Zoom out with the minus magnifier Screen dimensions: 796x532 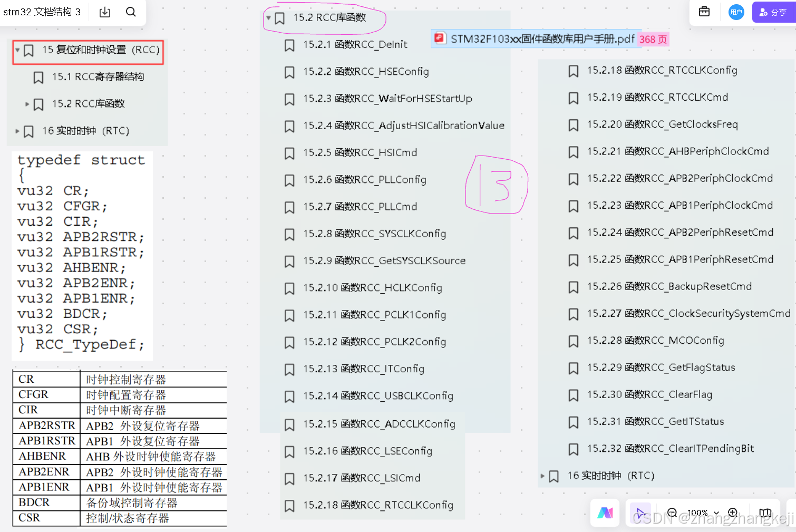(672, 512)
